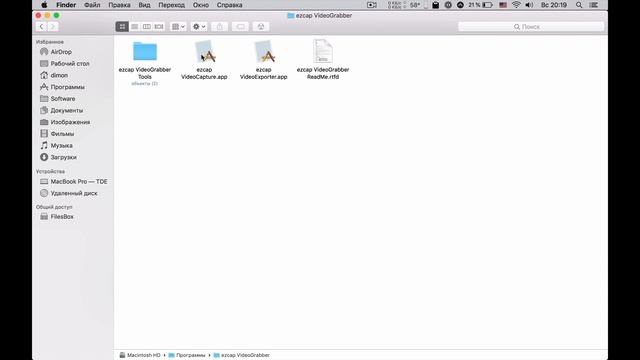Click the Общий доступ sidebar heading

54,207
